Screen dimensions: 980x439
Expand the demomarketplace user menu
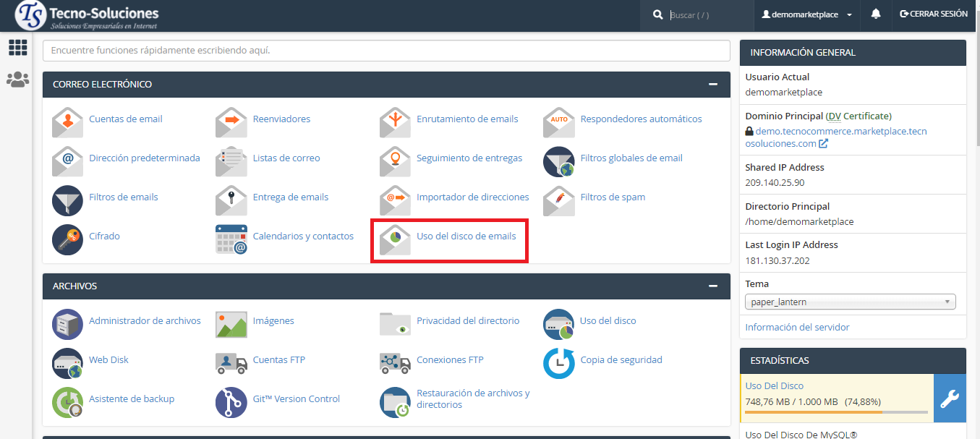coord(807,14)
